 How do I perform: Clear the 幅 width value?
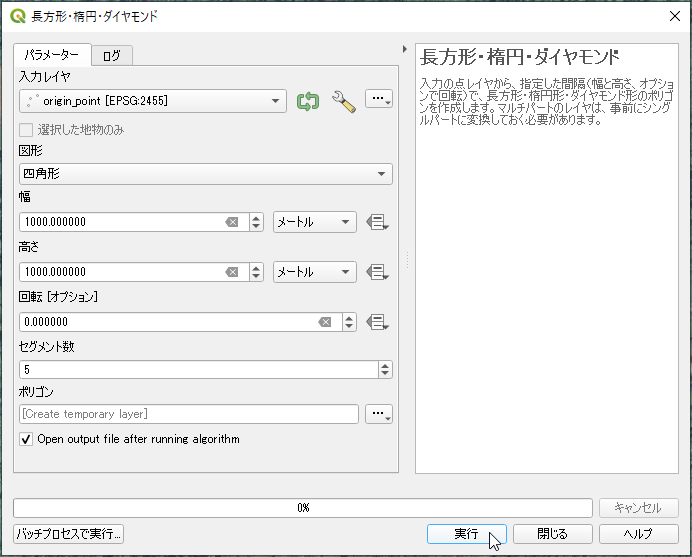tap(232, 222)
